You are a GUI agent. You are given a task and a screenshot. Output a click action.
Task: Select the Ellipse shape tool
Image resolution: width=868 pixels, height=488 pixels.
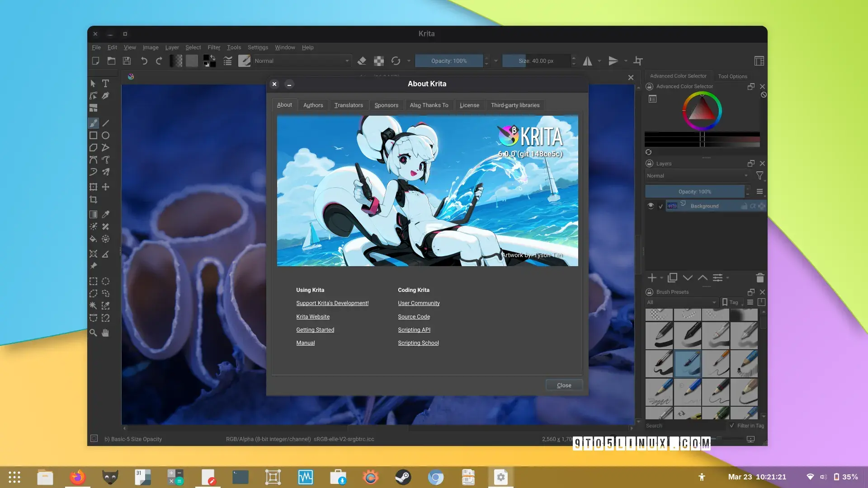105,136
